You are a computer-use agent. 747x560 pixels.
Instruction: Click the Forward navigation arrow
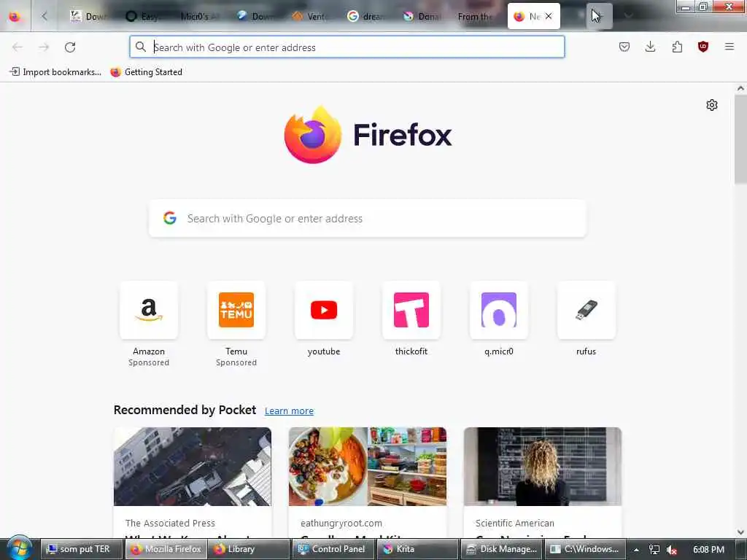click(44, 47)
